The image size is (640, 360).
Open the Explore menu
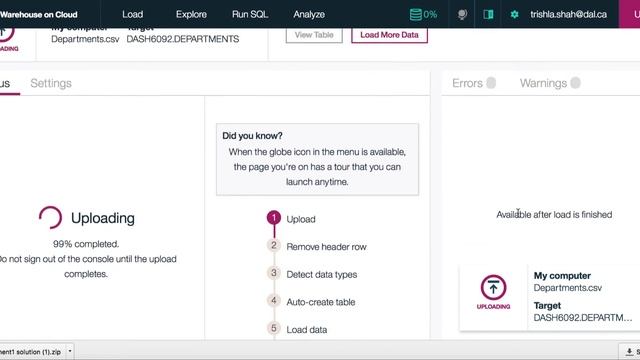191,14
